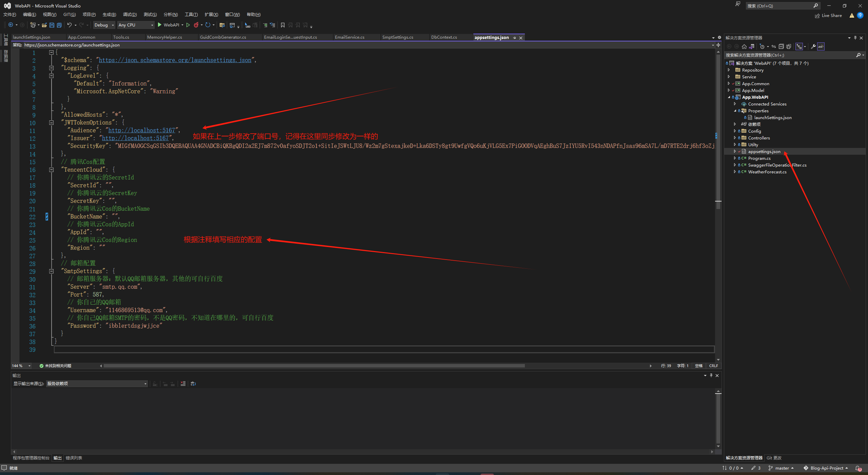
Task: Click the toolbar indent lines icon
Action: pyautogui.click(x=265, y=25)
